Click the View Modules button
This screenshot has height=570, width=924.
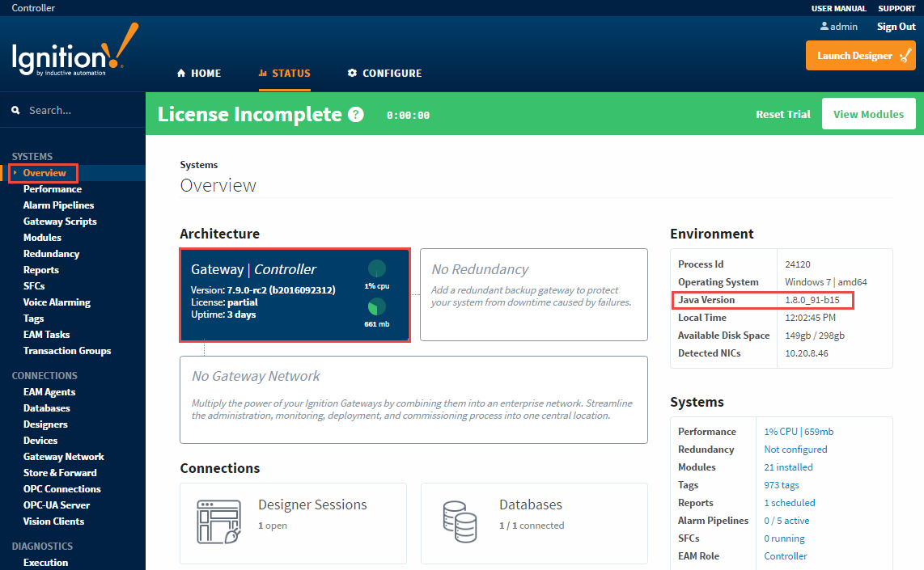[868, 114]
